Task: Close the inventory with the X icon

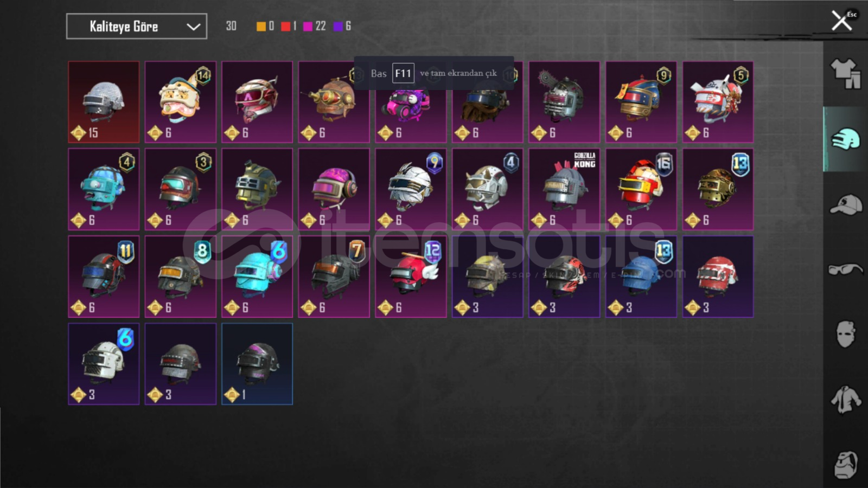Action: click(x=841, y=21)
